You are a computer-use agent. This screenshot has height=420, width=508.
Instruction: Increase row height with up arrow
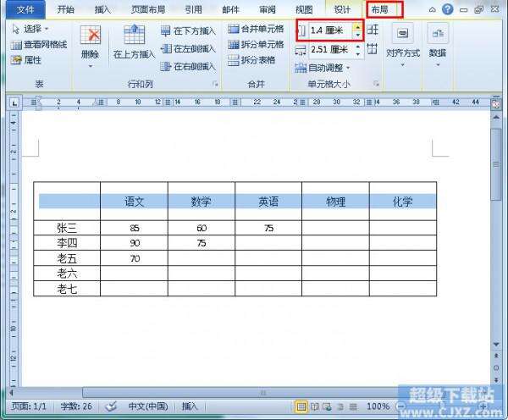[x=357, y=27]
